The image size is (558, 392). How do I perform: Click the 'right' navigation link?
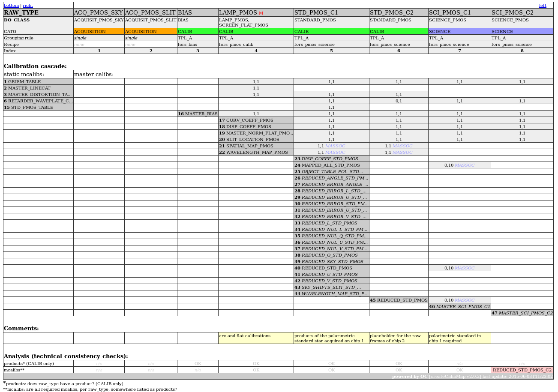28,6
